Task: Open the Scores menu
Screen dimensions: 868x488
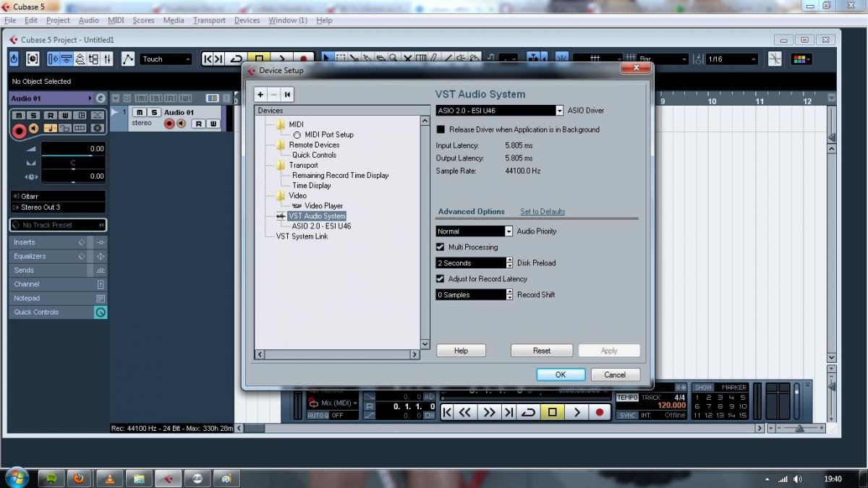Action: coord(143,20)
